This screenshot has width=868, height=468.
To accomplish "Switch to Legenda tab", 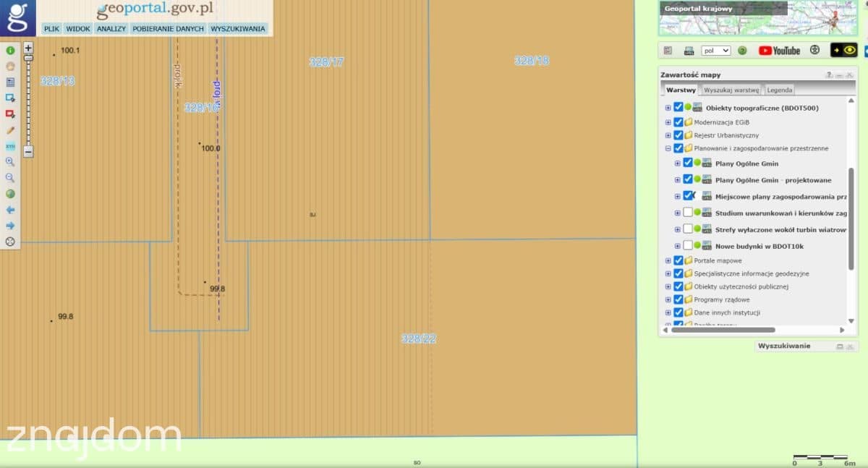I will pyautogui.click(x=780, y=90).
